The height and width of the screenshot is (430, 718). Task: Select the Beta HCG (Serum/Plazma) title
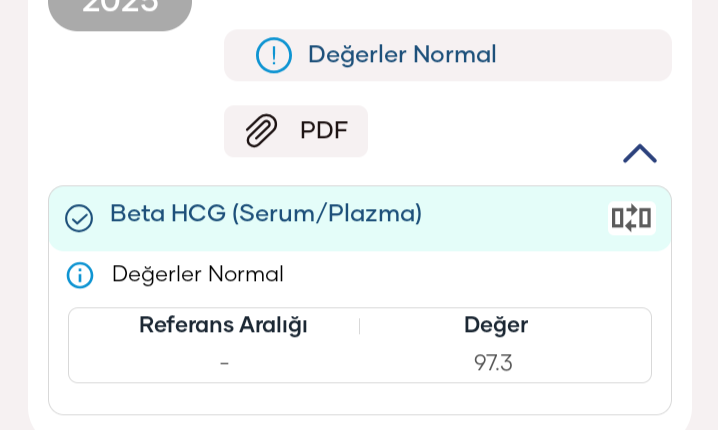pyautogui.click(x=266, y=213)
